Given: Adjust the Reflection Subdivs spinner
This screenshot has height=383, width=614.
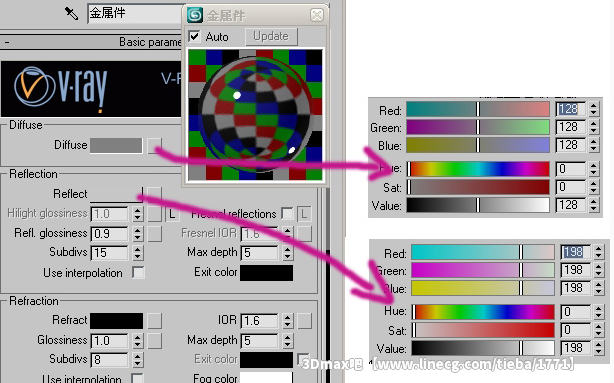Looking at the screenshot, I should point(137,253).
